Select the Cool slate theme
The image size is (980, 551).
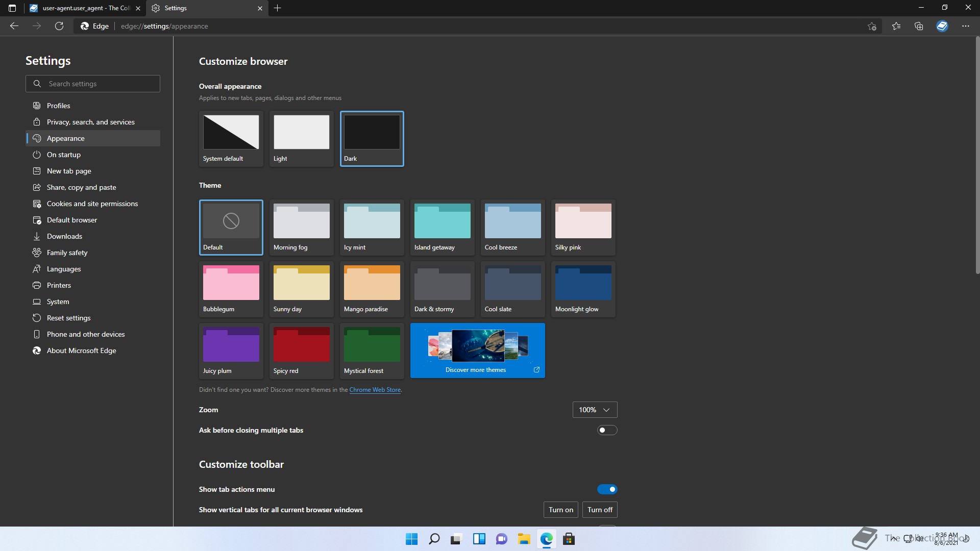(512, 289)
